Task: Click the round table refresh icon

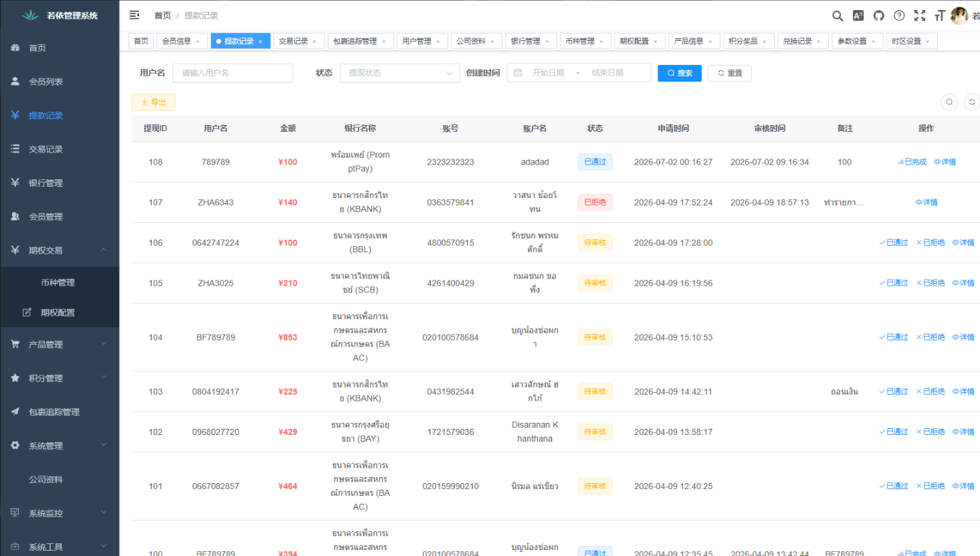Action: pos(972,102)
